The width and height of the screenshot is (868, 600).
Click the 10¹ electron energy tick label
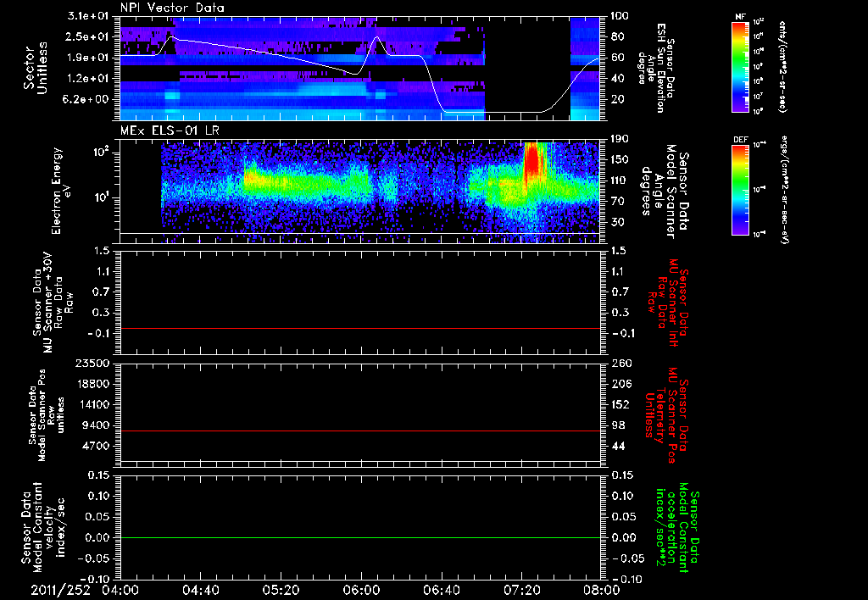click(101, 197)
